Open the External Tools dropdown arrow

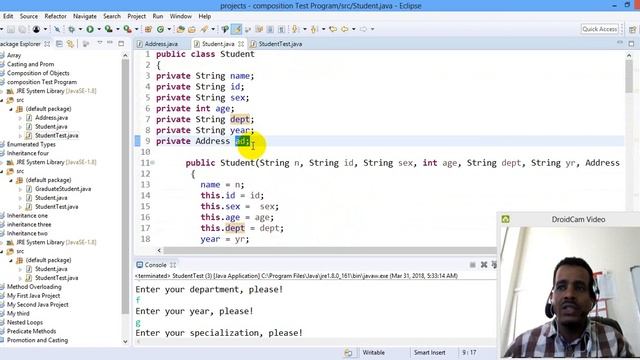(x=136, y=29)
